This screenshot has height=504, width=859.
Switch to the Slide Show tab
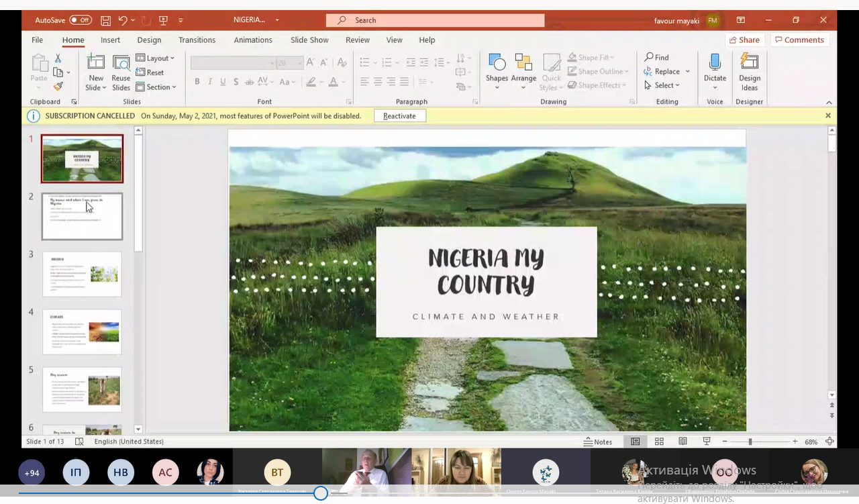tap(309, 40)
